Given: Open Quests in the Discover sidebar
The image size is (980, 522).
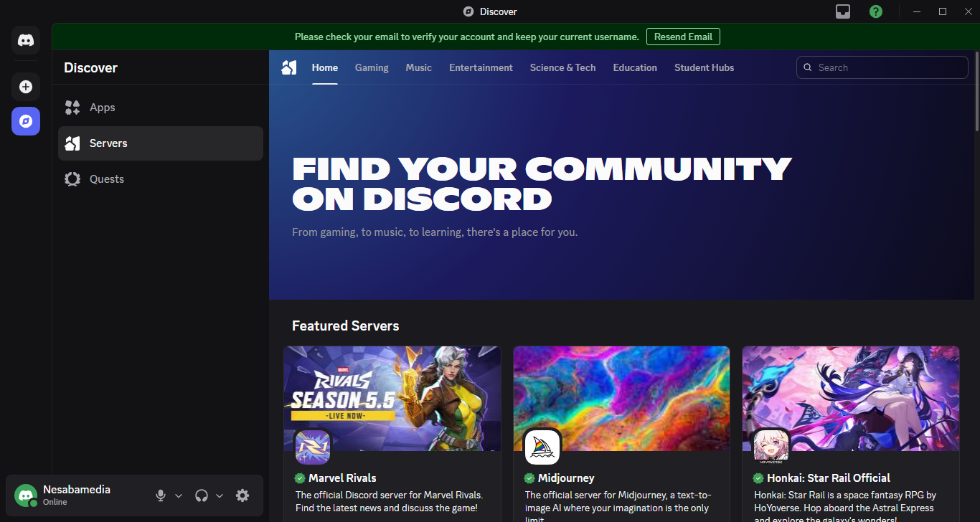Looking at the screenshot, I should coord(107,179).
